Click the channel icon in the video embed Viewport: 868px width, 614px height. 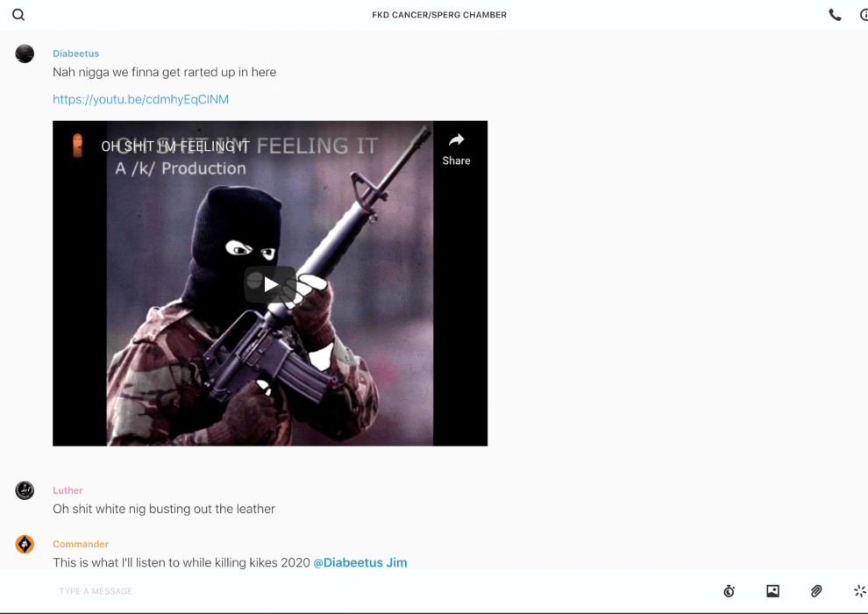pyautogui.click(x=78, y=146)
